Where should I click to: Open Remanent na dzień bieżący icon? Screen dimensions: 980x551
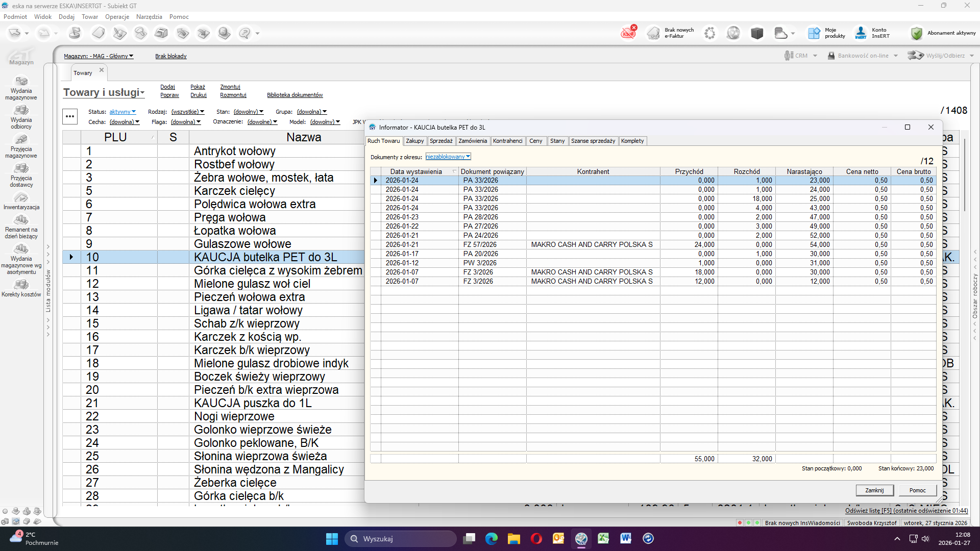tap(21, 220)
